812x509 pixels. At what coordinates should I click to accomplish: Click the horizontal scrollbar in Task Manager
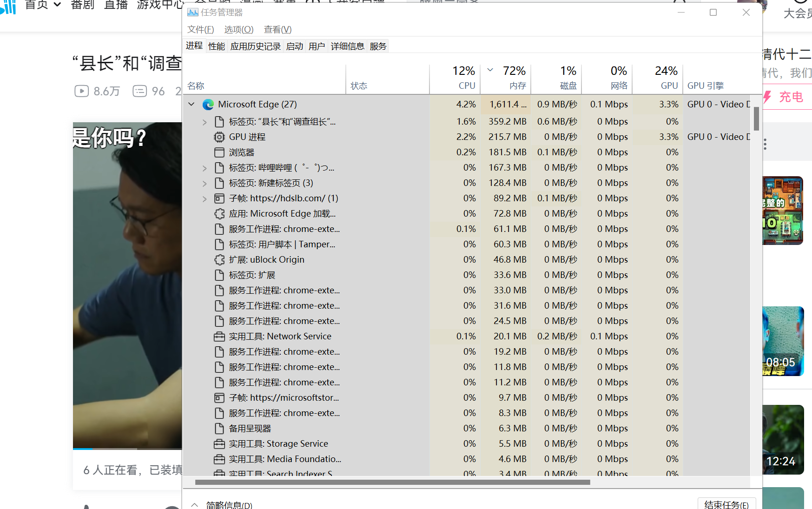point(393,482)
